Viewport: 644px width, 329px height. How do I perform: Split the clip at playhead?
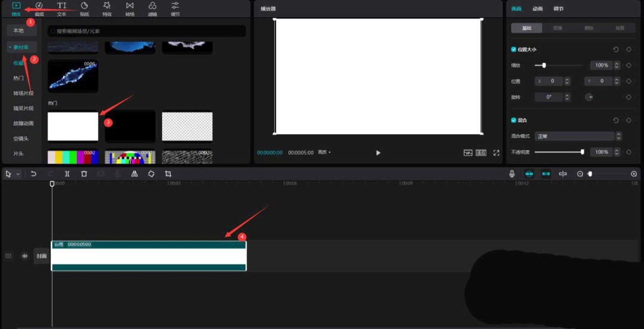coord(67,174)
